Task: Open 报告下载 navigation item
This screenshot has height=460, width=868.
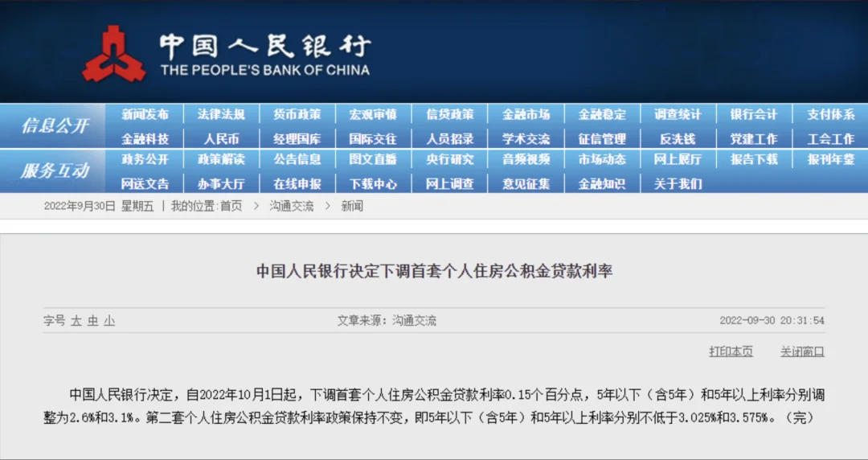Action: point(754,159)
